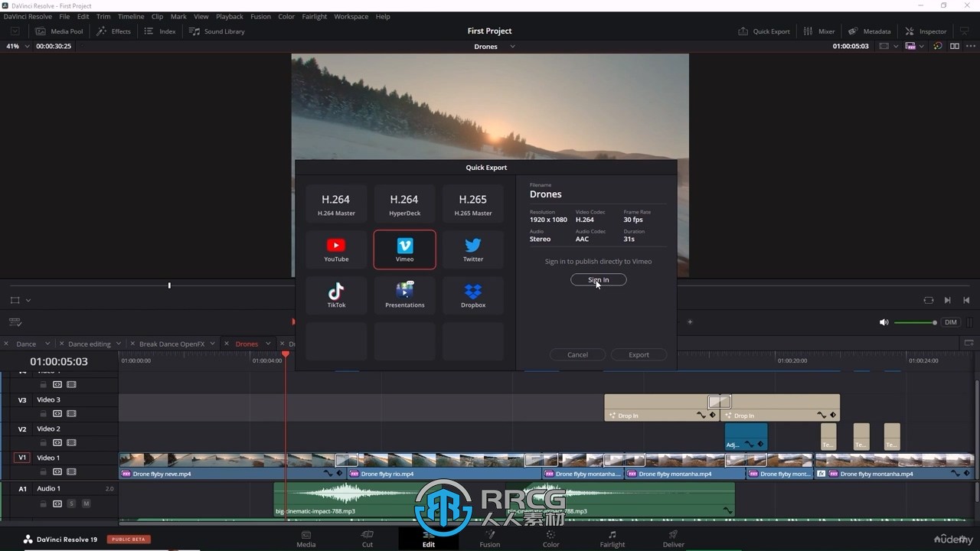The height and width of the screenshot is (551, 980).
Task: Cancel the Quick Export dialog
Action: pyautogui.click(x=578, y=354)
